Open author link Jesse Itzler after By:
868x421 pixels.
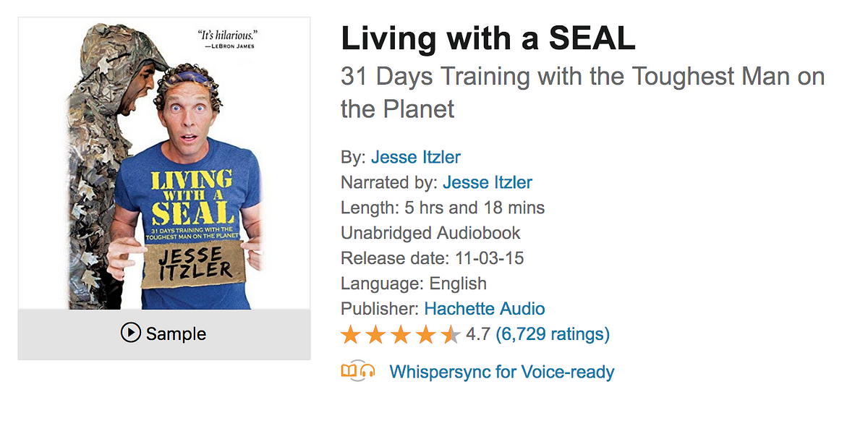(416, 157)
